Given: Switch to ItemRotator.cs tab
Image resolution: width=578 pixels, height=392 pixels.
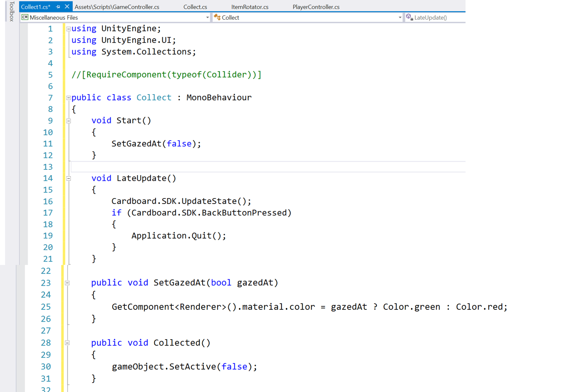Looking at the screenshot, I should pyautogui.click(x=250, y=7).
